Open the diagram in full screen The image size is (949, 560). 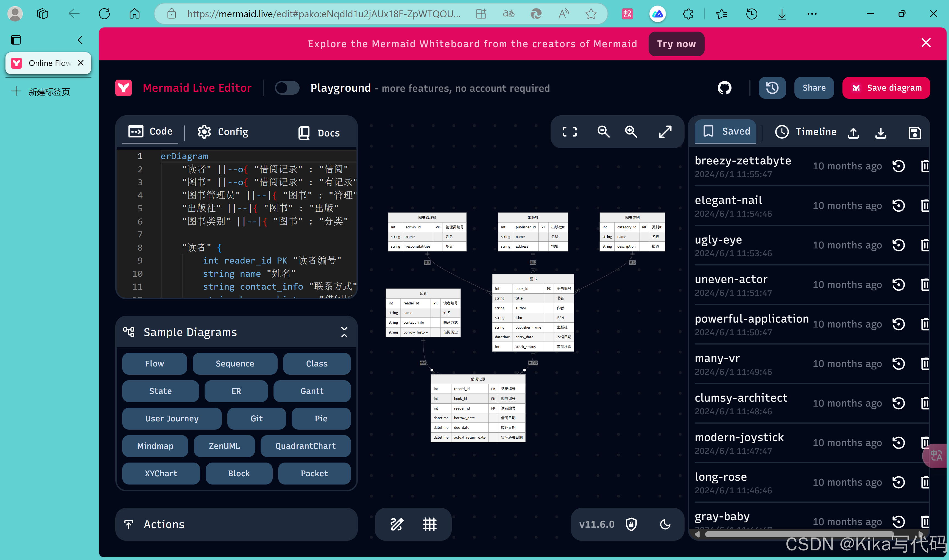[x=665, y=132]
